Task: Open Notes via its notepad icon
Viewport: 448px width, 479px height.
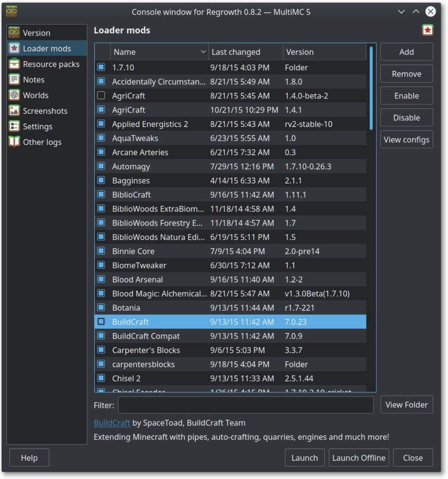Action: pyautogui.click(x=14, y=79)
